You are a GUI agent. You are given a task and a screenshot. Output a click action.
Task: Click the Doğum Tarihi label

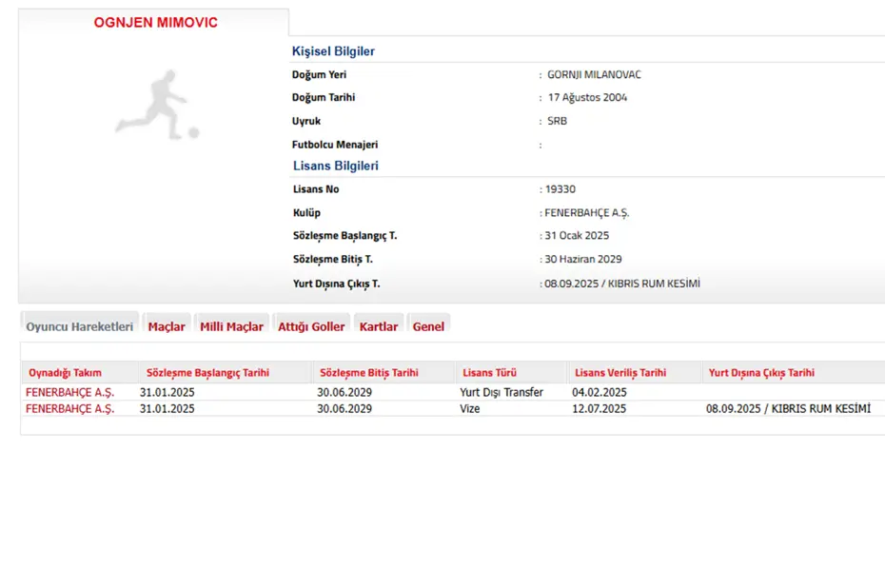324,98
